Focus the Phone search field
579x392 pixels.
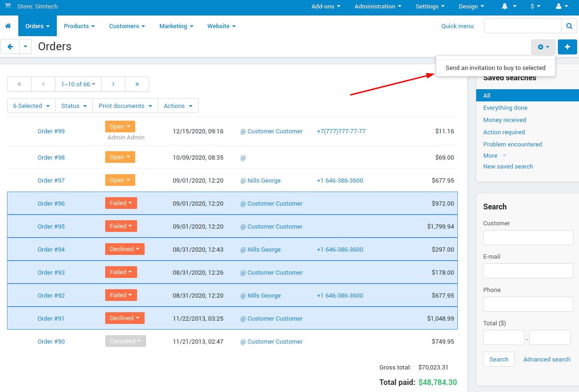pyautogui.click(x=528, y=304)
